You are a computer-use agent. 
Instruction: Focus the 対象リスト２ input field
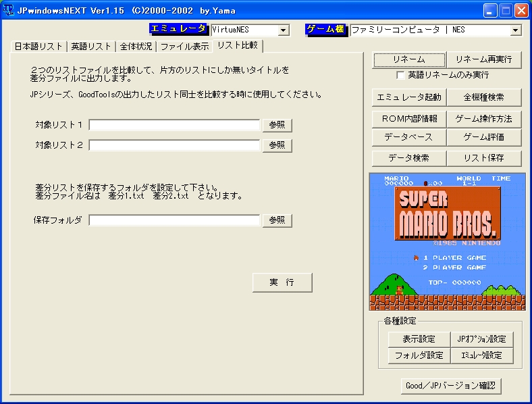tap(174, 145)
